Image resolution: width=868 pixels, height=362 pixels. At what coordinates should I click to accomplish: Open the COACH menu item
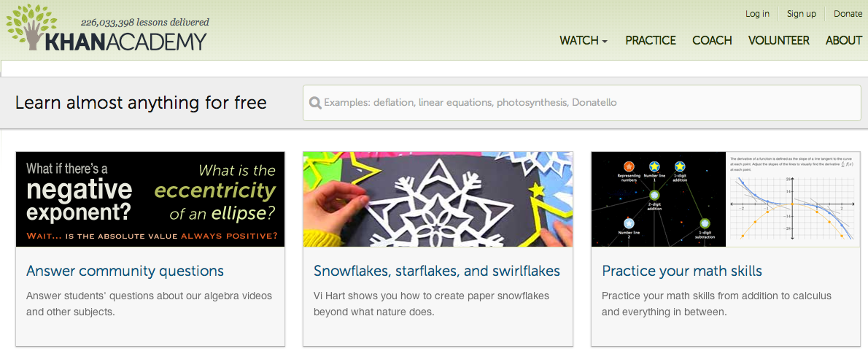tap(712, 40)
